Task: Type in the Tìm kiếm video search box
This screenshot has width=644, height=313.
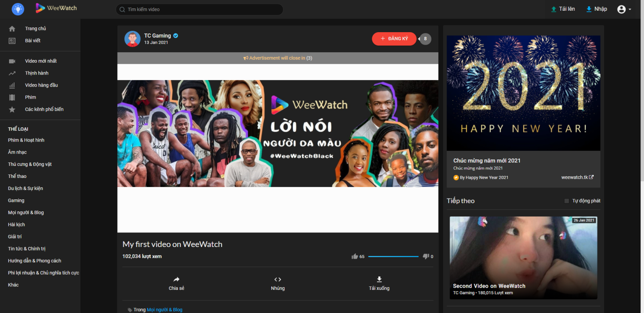Action: (x=202, y=9)
